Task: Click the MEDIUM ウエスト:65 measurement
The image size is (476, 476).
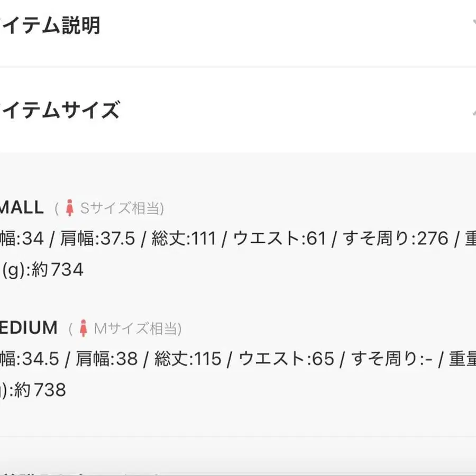Action: point(286,359)
